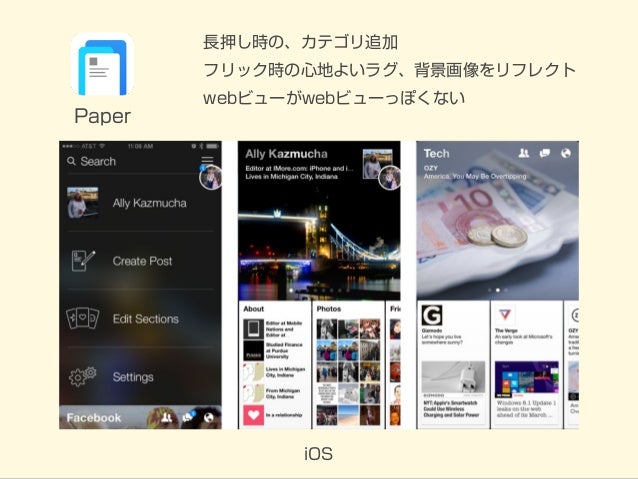Open the About card header
This screenshot has height=479, width=638.
pyautogui.click(x=253, y=309)
